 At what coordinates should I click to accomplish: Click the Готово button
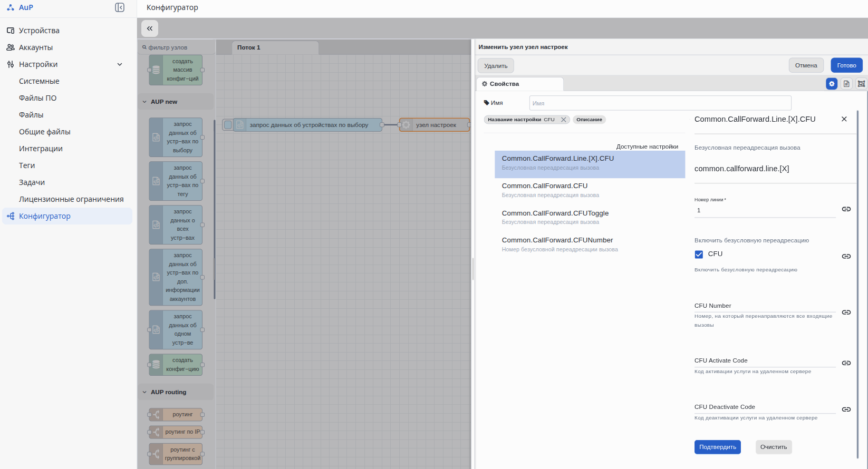point(846,65)
